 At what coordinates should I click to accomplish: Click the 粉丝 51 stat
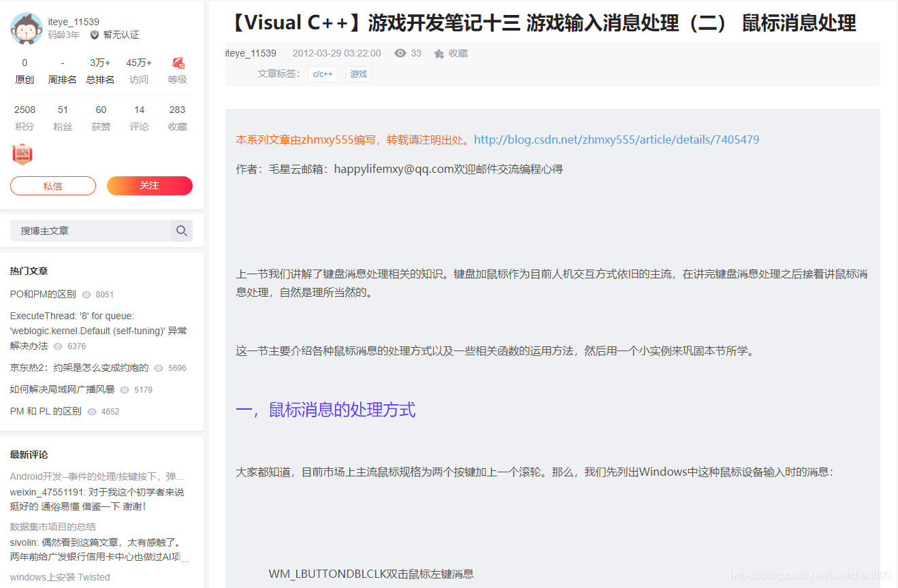click(63, 118)
